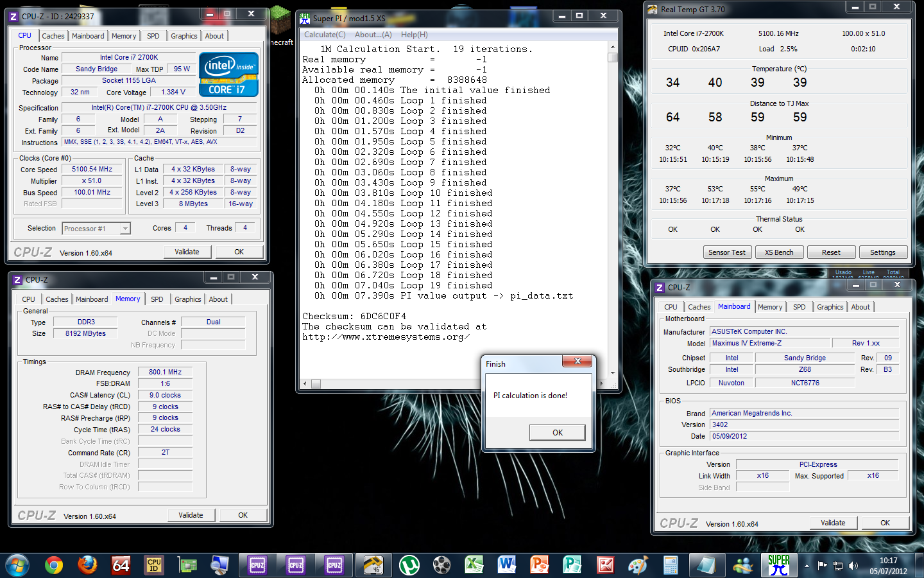Click the Core Speed 5100.54 MHz field
The image size is (924, 578).
point(92,170)
